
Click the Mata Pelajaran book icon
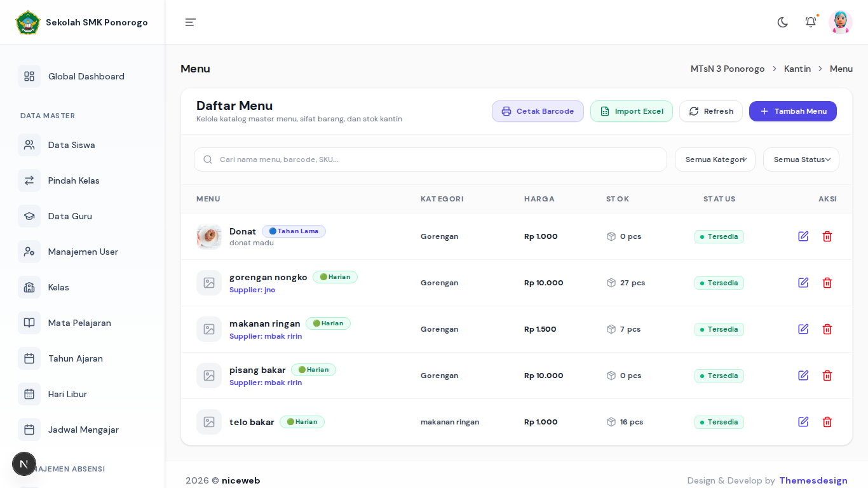(29, 323)
